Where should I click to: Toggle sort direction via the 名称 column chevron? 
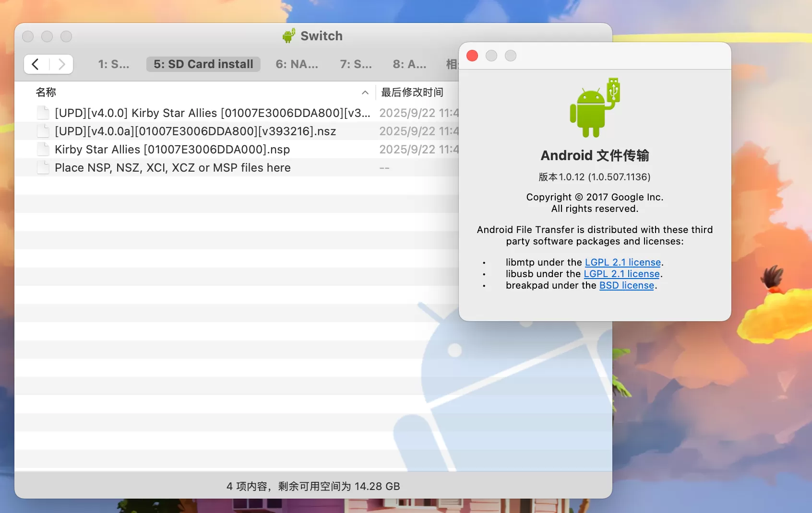(x=365, y=92)
